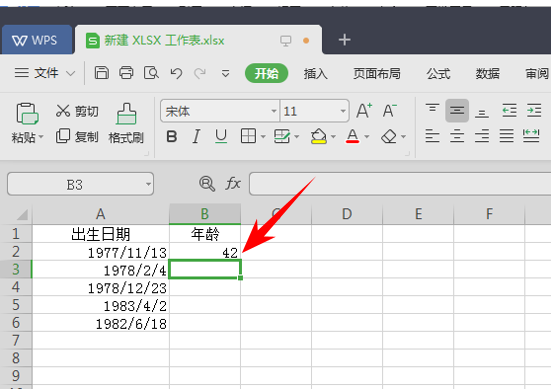Select cell B2 containing 42

click(x=205, y=252)
